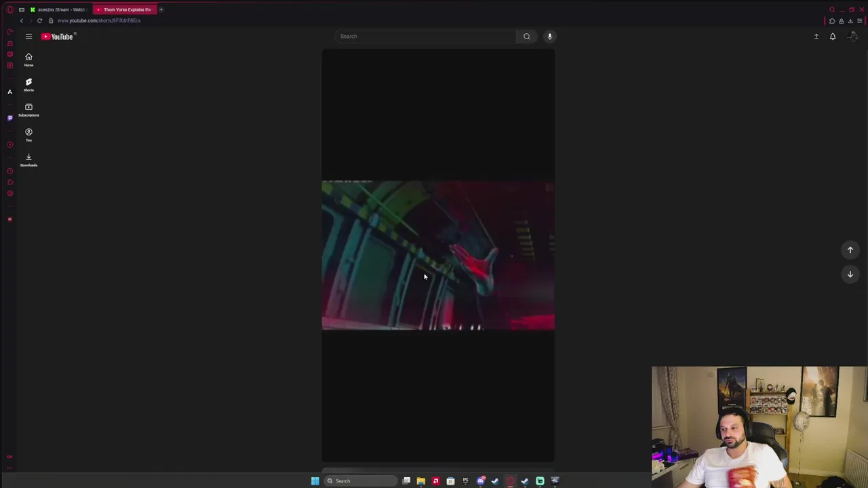The width and height of the screenshot is (868, 488).
Task: Open Microsoft Store from the taskbar
Action: click(x=451, y=481)
